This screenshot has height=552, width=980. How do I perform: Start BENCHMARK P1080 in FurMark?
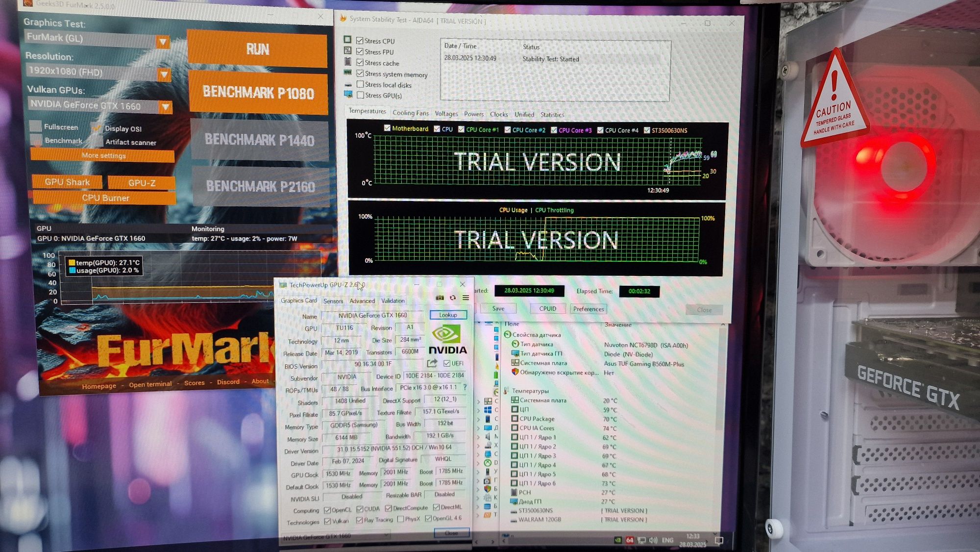pyautogui.click(x=258, y=93)
